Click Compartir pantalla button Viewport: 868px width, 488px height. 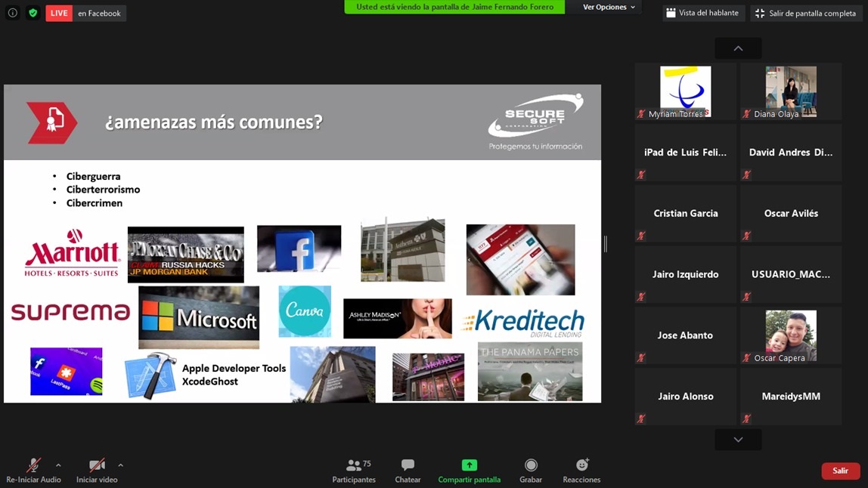coord(470,471)
